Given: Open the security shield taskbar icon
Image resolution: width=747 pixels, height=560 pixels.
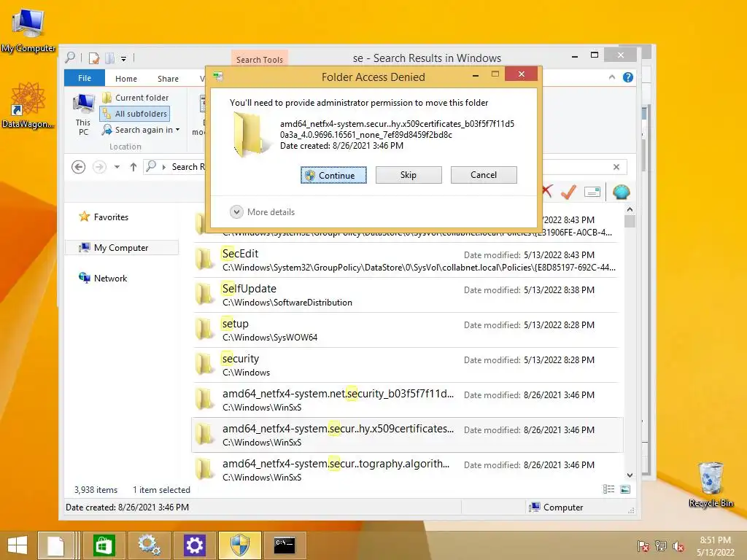Looking at the screenshot, I should coord(239,545).
